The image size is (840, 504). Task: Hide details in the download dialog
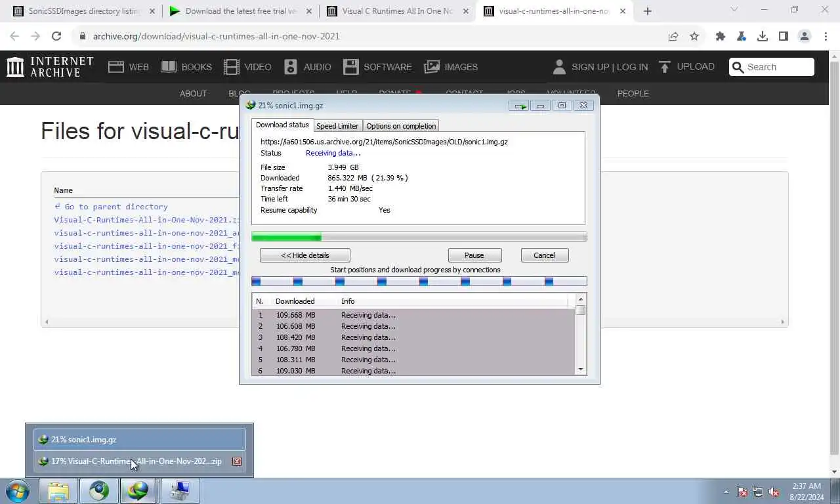(x=305, y=255)
